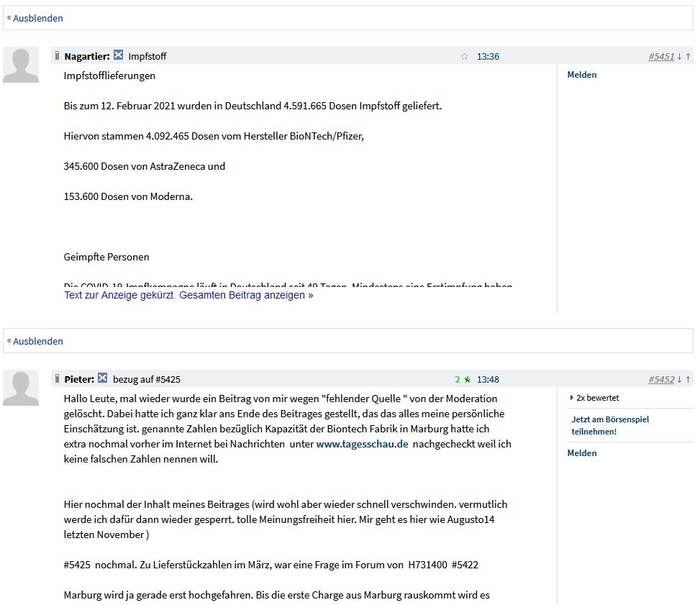Click post title bezug auf #5425

click(x=147, y=379)
